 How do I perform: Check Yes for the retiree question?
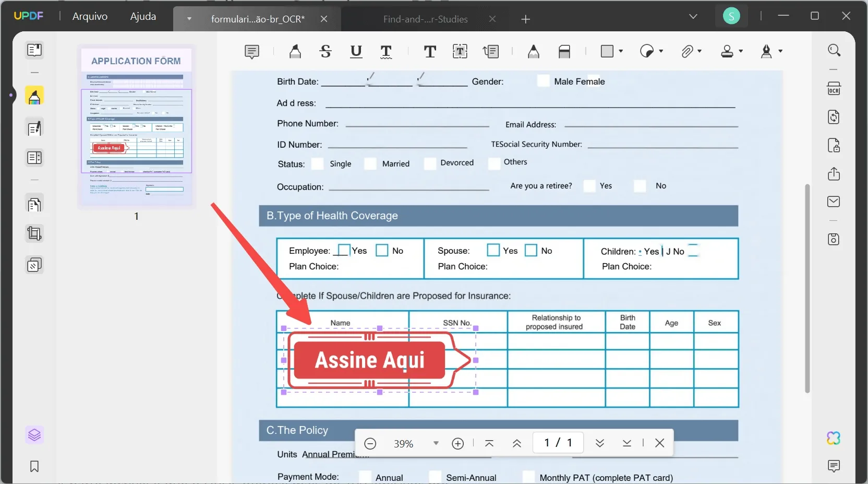click(x=590, y=186)
